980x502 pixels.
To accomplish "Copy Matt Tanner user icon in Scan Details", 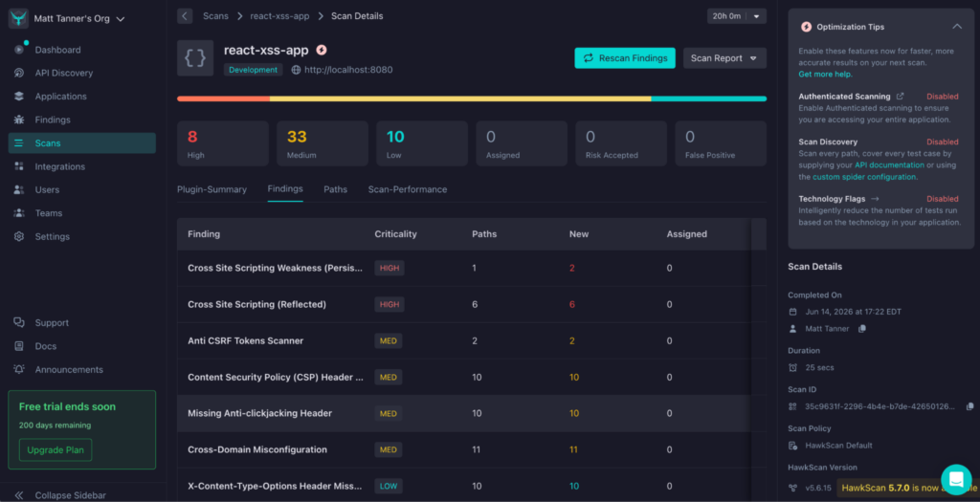I will (862, 328).
